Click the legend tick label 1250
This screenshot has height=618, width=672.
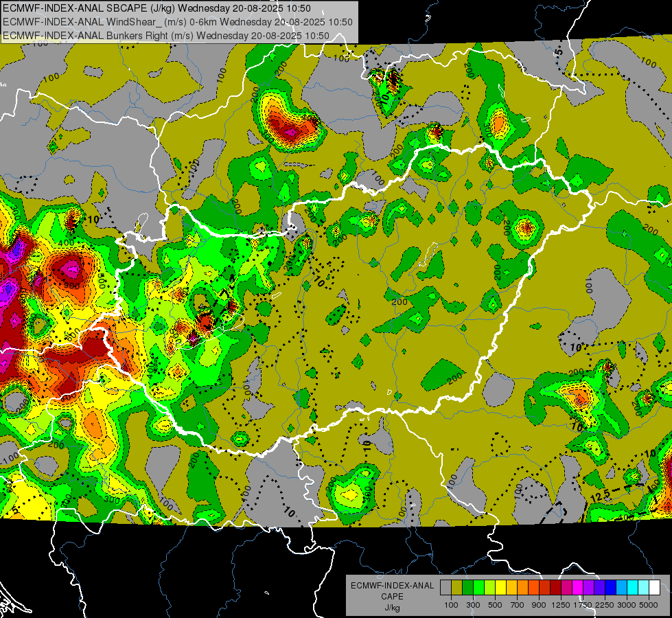click(561, 605)
